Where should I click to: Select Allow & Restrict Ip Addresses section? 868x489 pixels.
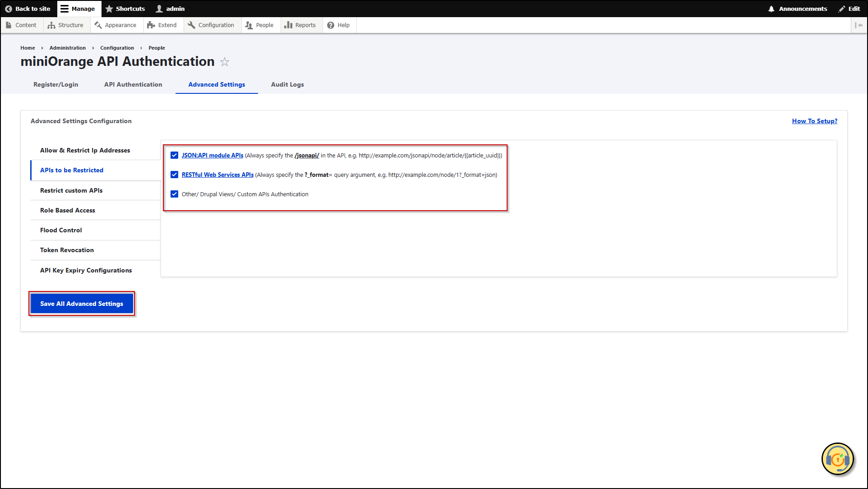coord(96,150)
